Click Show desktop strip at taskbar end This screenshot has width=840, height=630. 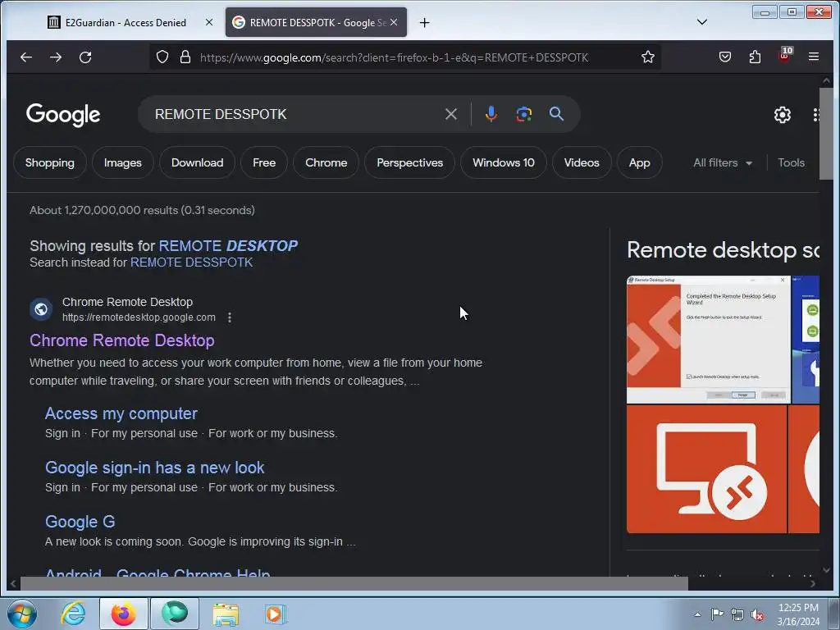point(833,614)
